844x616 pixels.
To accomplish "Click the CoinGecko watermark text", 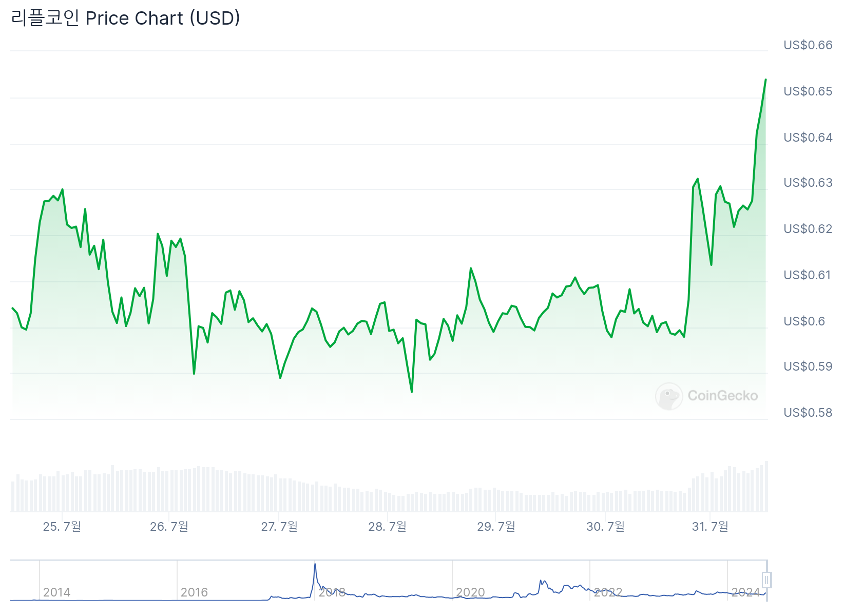I will (722, 396).
